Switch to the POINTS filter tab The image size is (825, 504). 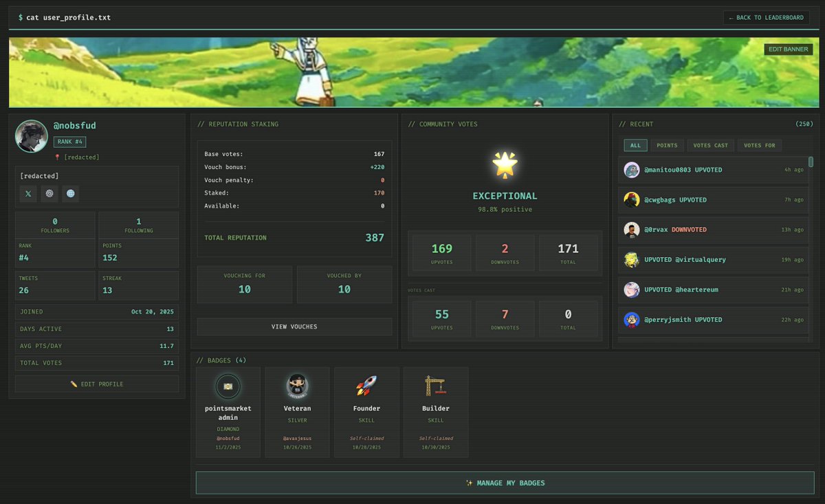click(667, 145)
